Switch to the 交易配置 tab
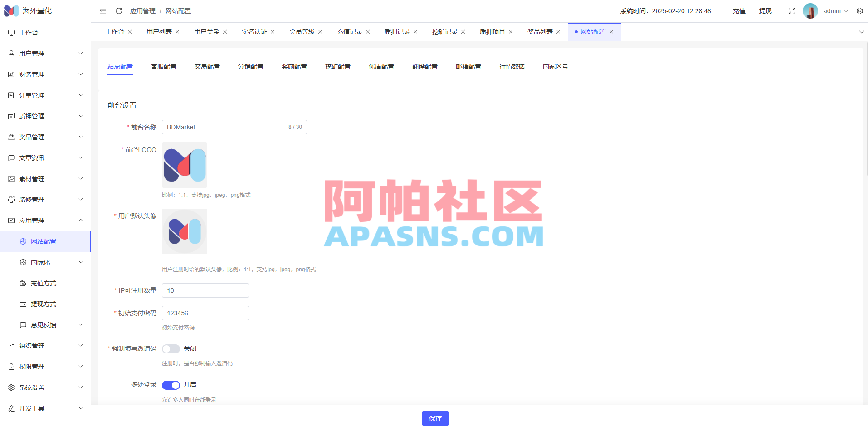The height and width of the screenshot is (427, 868). pyautogui.click(x=207, y=66)
